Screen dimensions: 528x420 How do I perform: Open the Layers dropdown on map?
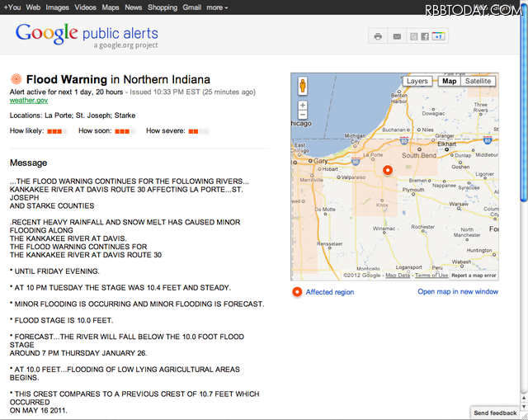pyautogui.click(x=417, y=81)
